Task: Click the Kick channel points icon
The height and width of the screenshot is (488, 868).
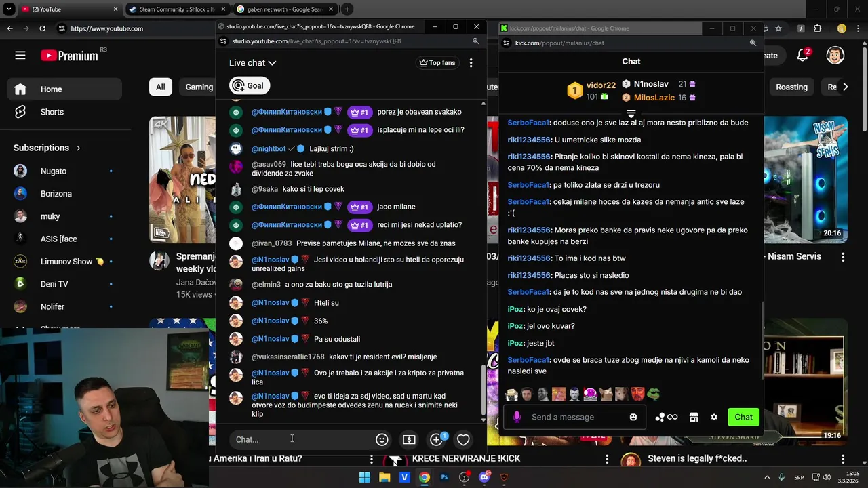Action: click(x=666, y=417)
